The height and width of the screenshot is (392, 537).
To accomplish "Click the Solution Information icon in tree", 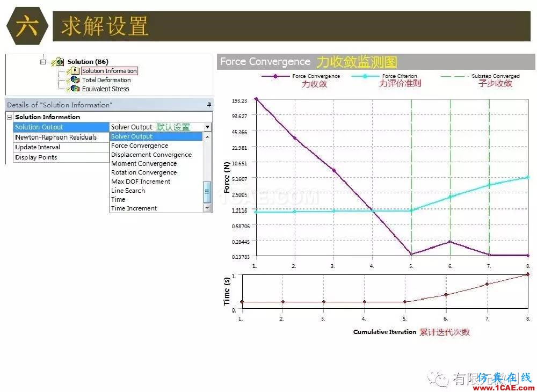I will tap(75, 71).
